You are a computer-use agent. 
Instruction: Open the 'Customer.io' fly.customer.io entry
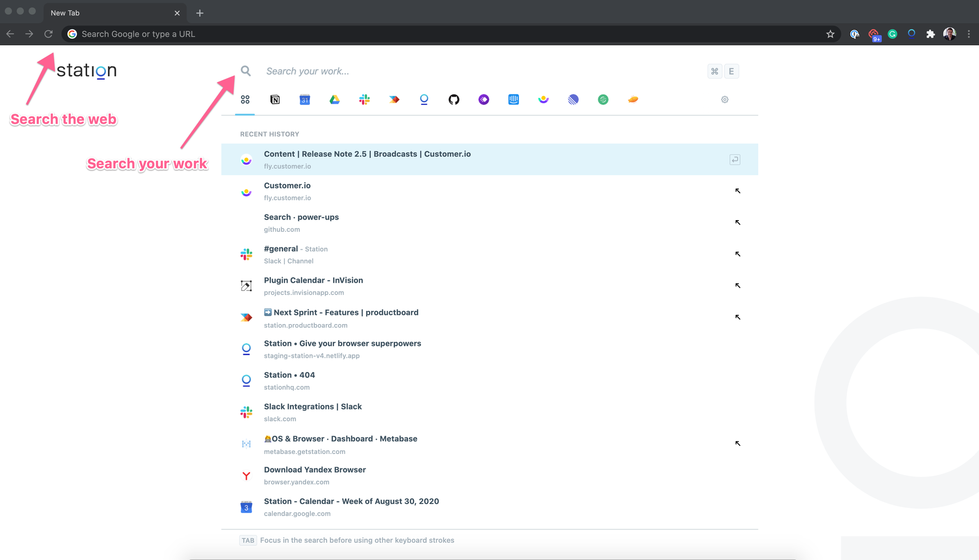pos(489,191)
